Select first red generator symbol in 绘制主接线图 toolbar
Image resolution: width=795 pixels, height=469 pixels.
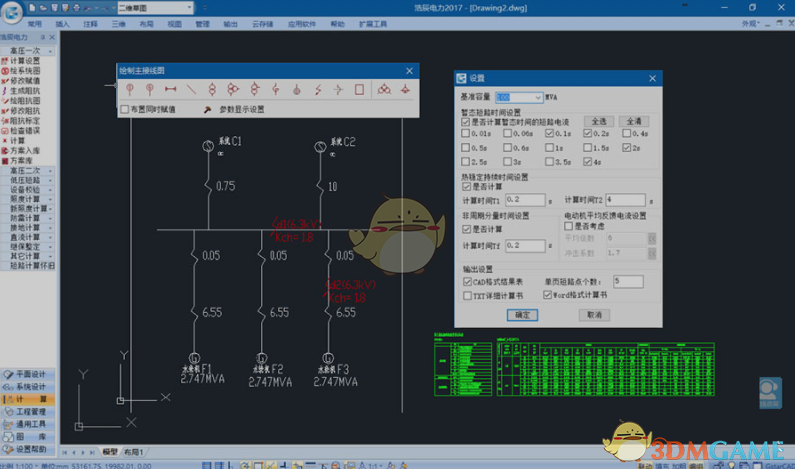click(130, 89)
